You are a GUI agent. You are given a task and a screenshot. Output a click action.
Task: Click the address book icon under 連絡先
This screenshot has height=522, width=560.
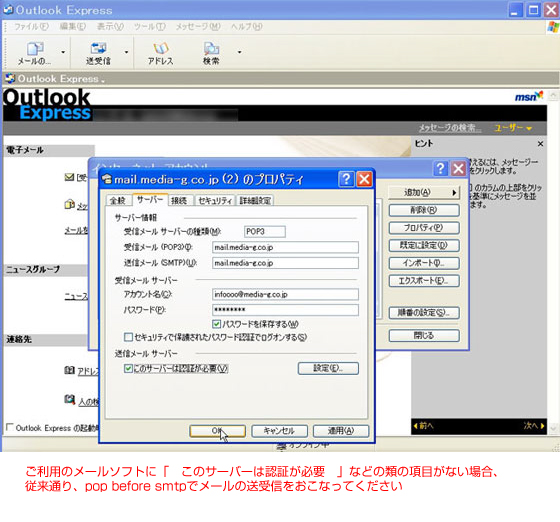[69, 370]
